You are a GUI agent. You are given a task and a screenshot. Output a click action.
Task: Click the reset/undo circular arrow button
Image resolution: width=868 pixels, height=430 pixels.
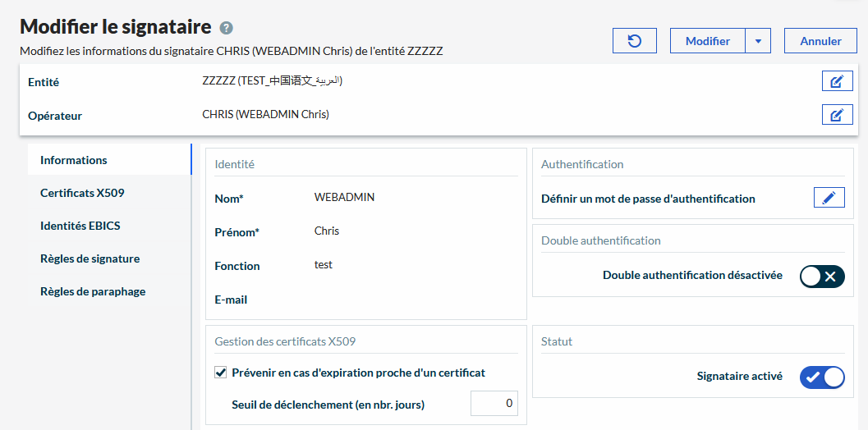[635, 41]
